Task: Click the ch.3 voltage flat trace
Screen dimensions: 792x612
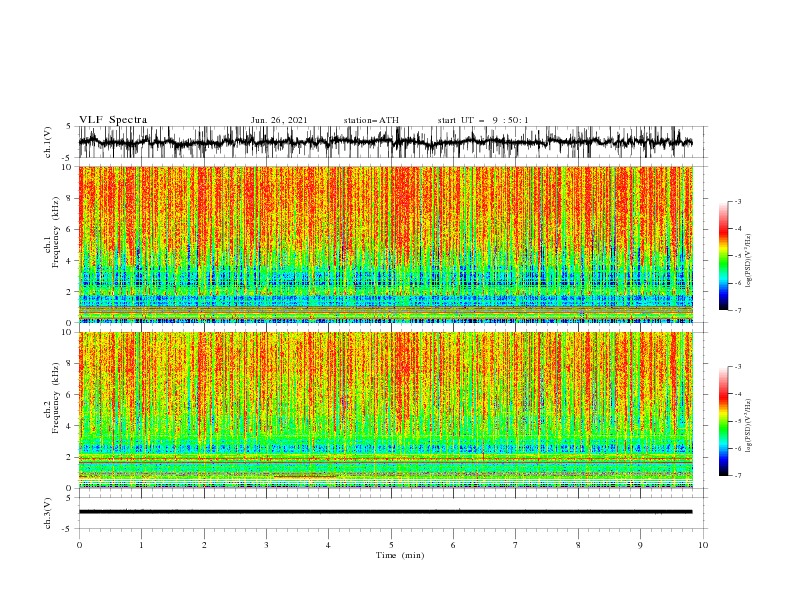Action: (386, 512)
